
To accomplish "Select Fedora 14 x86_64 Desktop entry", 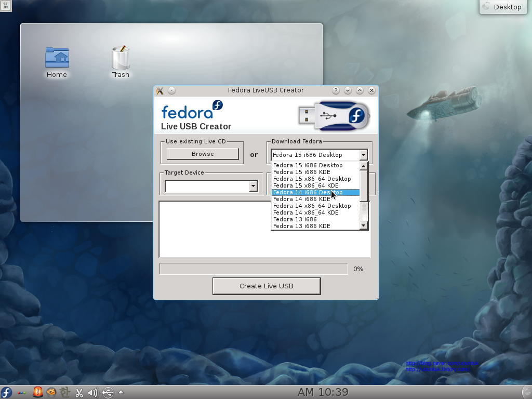I will pyautogui.click(x=315, y=206).
